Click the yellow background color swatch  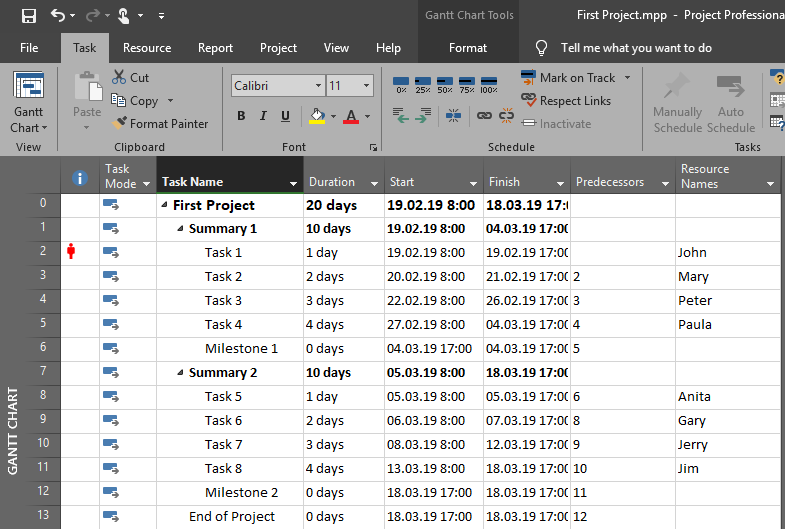point(317,116)
